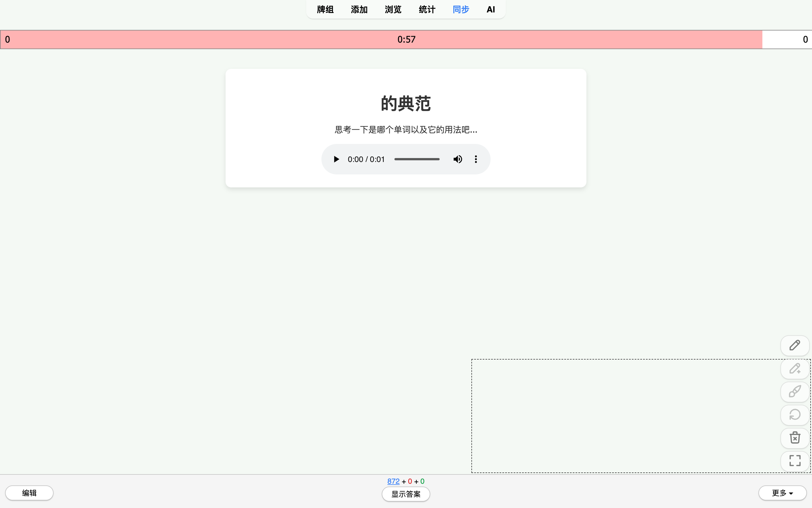The image size is (812, 508).
Task: Open the 浏览 browse tab
Action: pos(393,9)
